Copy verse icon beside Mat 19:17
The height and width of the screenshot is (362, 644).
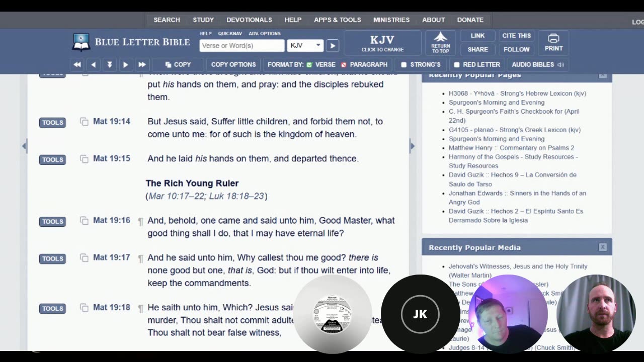(x=84, y=258)
